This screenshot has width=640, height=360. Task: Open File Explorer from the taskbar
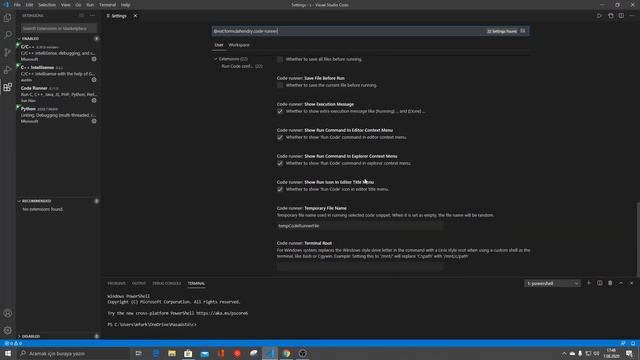[172, 353]
